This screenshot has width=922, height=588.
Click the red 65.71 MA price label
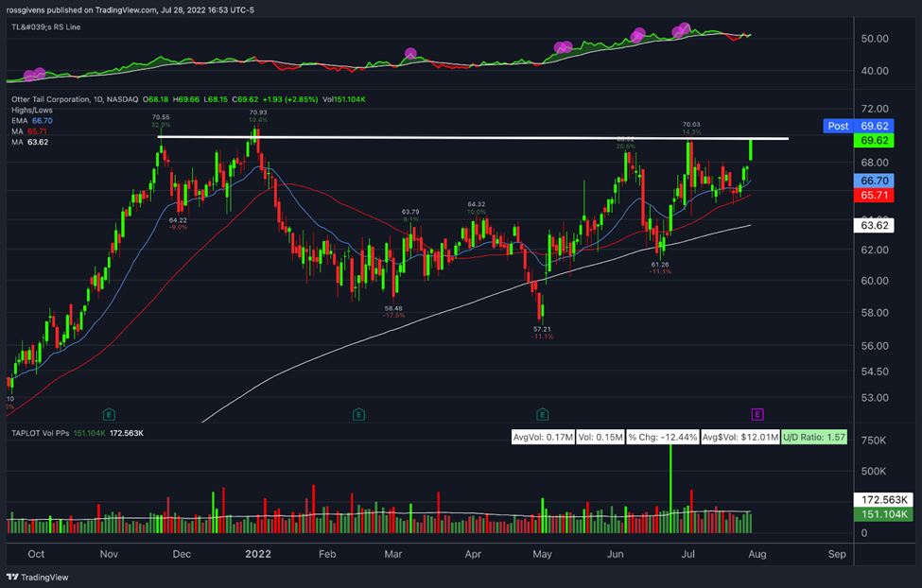(874, 196)
